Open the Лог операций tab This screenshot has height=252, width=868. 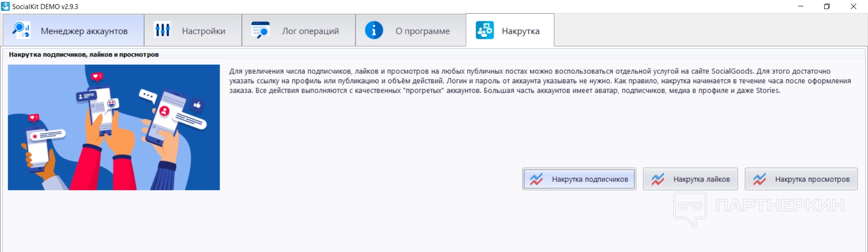[310, 31]
